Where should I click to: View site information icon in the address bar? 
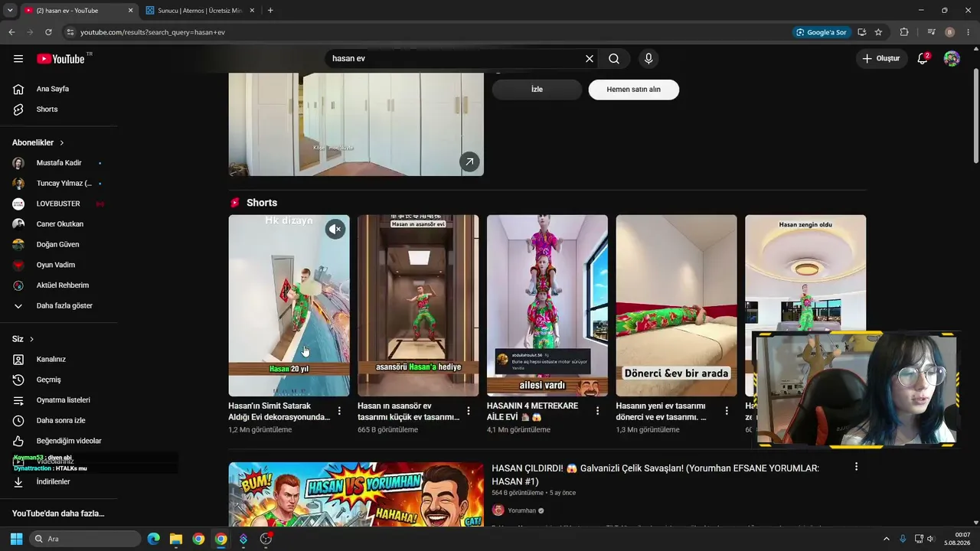point(70,32)
